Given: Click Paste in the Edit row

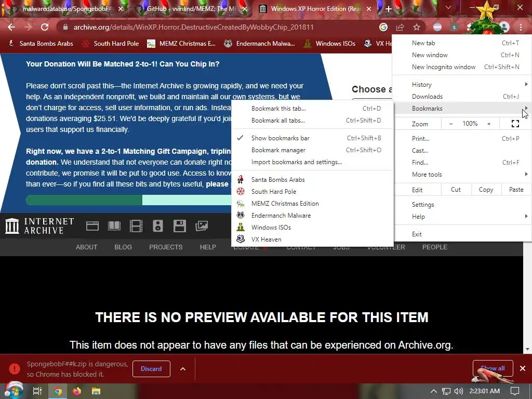Looking at the screenshot, I should pos(516,190).
